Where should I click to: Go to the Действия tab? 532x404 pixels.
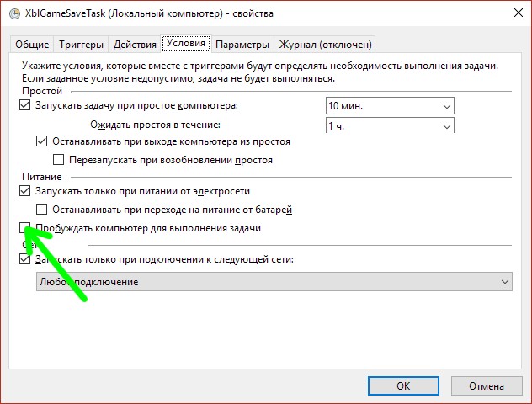(x=132, y=45)
